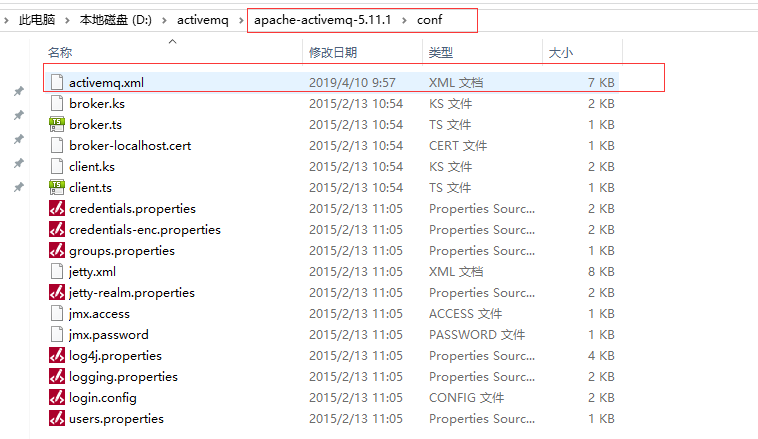This screenshot has width=758, height=439.
Task: Sort files by the 名称 column header
Action: [x=60, y=52]
